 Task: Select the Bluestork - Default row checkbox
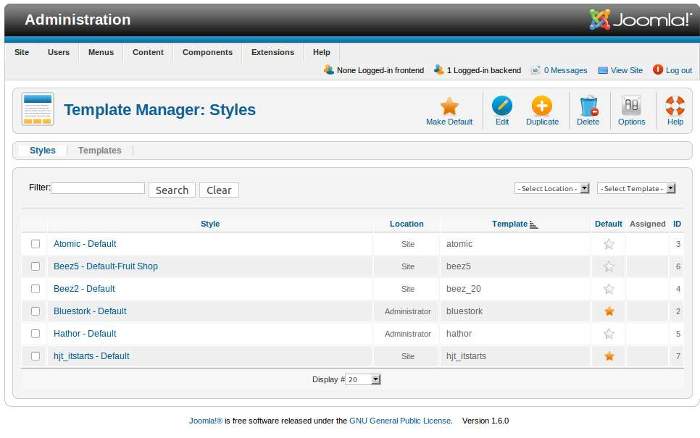pos(36,311)
